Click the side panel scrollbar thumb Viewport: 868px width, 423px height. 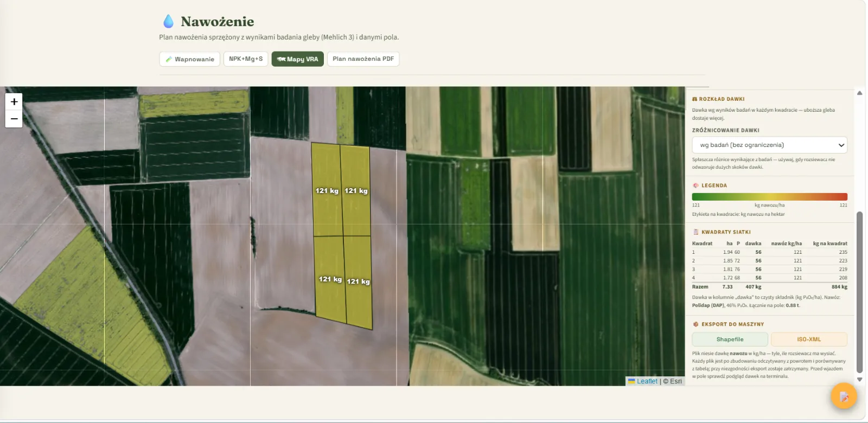[x=859, y=293]
